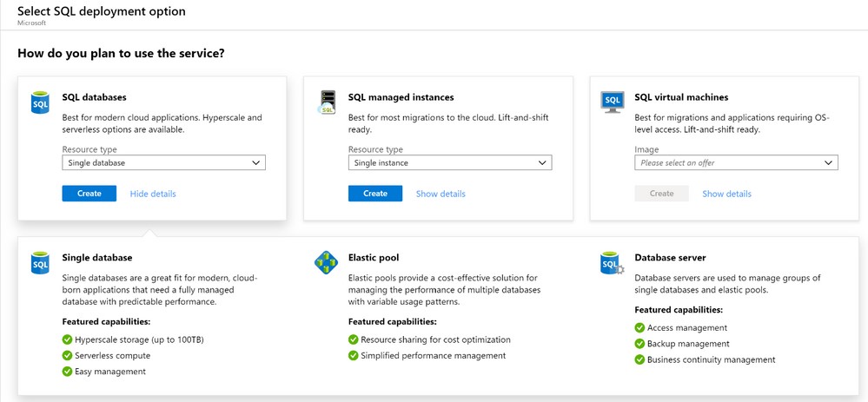Click 'Access management' capability text
The height and width of the screenshot is (402, 868).
tap(687, 328)
